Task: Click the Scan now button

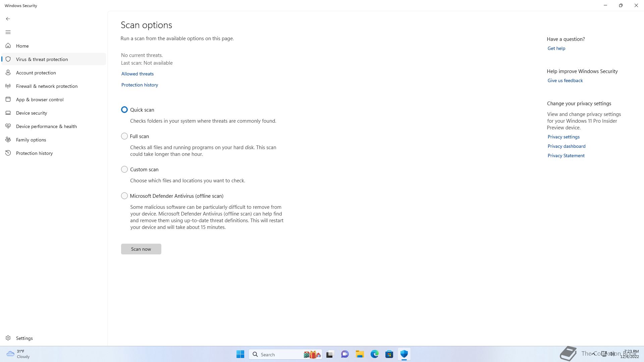Action: coord(141,249)
